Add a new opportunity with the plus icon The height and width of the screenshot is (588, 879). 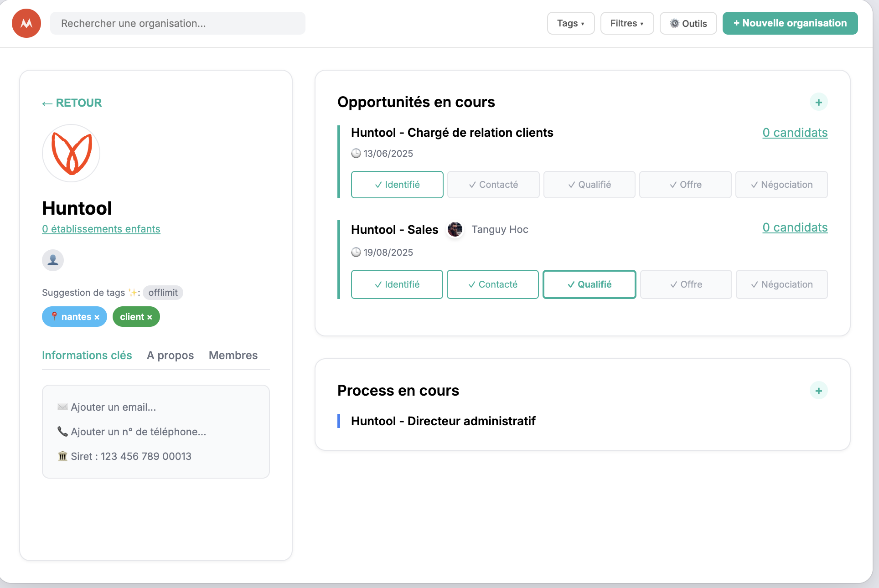(819, 102)
